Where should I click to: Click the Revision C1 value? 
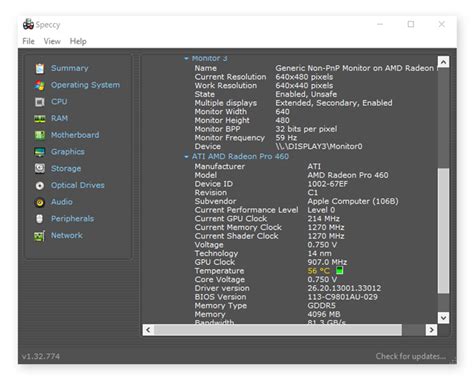click(312, 192)
